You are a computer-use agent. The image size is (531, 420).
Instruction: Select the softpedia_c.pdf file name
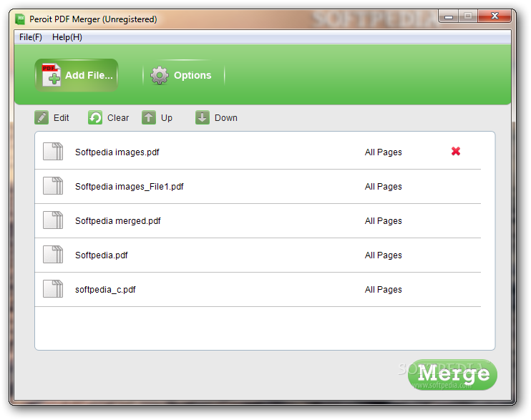[x=105, y=290]
